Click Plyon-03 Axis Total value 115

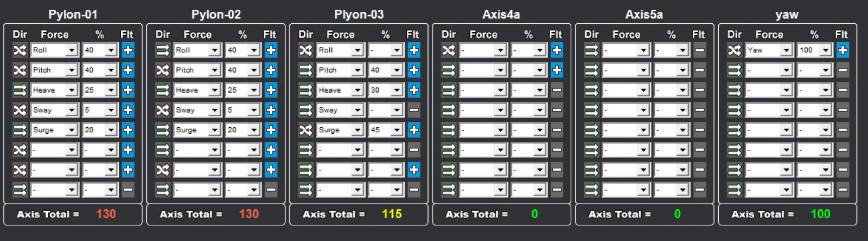392,214
